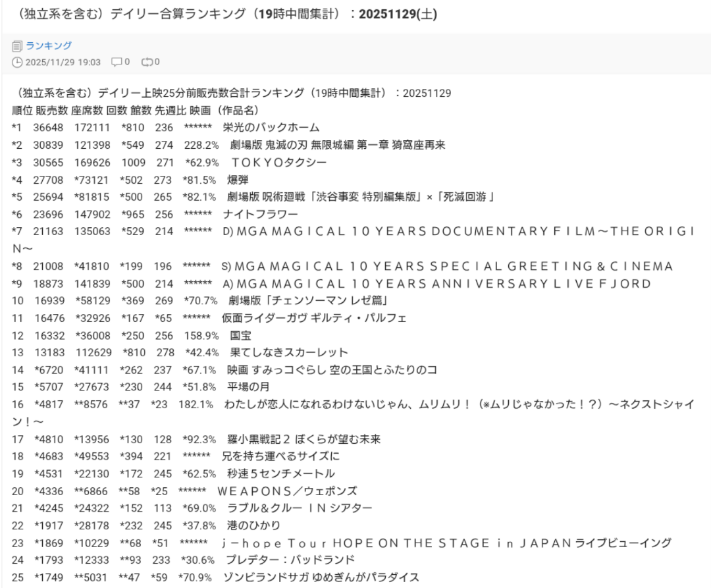Viewport: 711px width, 588px height.
Task: Click the clock icon before the post date
Action: [17, 63]
